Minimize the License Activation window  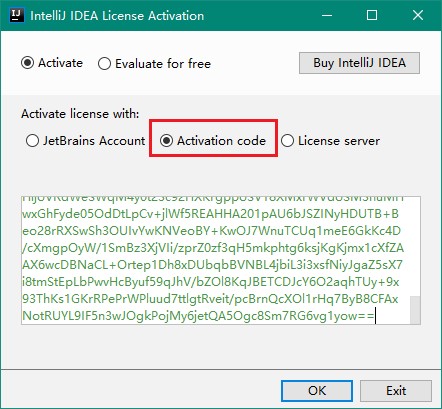[x=327, y=15]
